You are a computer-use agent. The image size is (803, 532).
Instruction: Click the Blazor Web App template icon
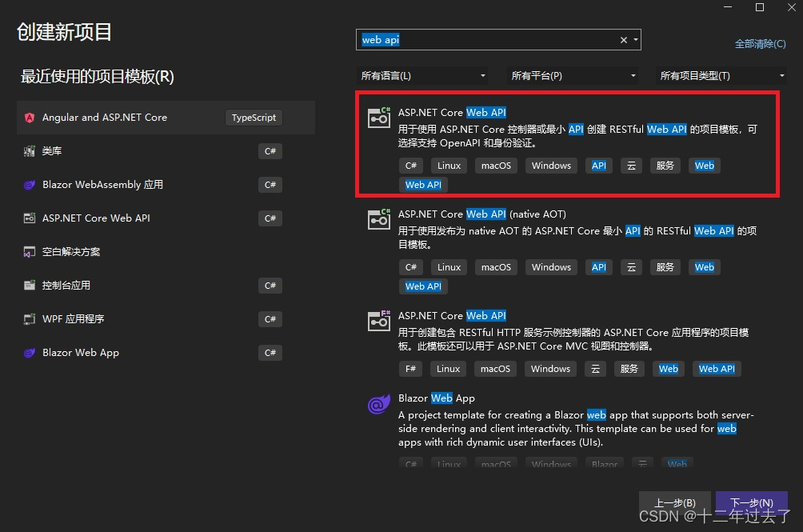pyautogui.click(x=30, y=352)
